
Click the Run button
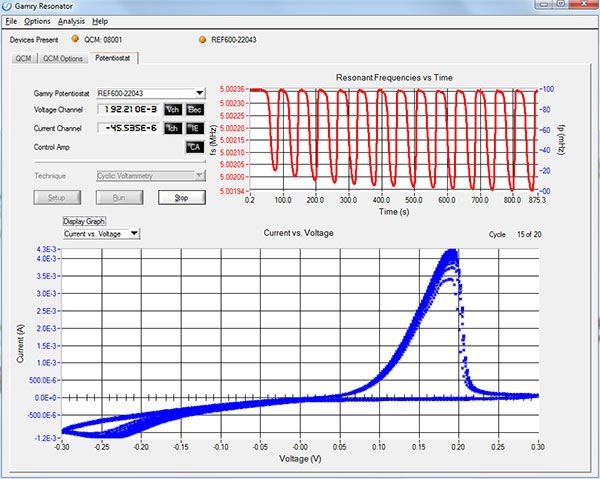(119, 197)
